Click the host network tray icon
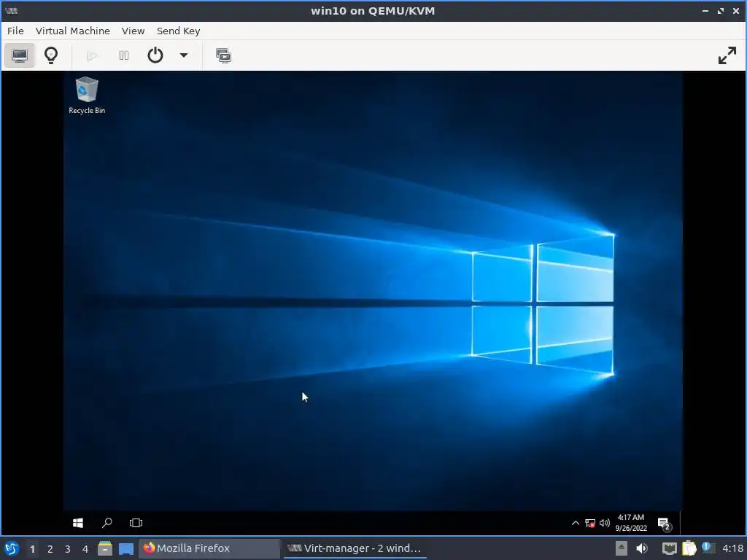 coord(670,549)
